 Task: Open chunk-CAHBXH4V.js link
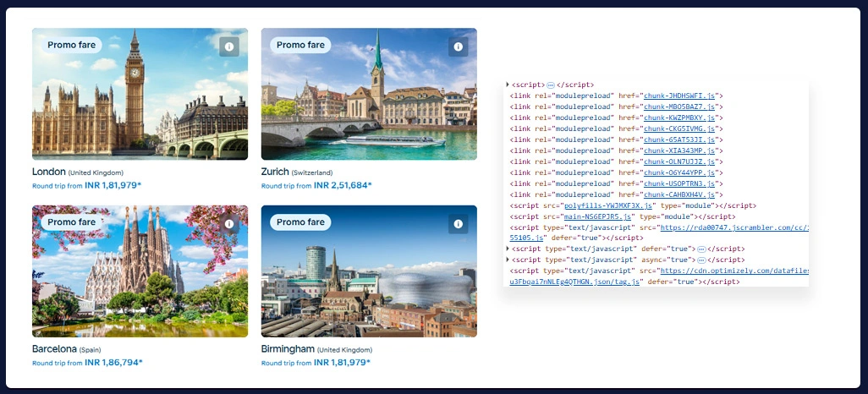[x=679, y=194]
